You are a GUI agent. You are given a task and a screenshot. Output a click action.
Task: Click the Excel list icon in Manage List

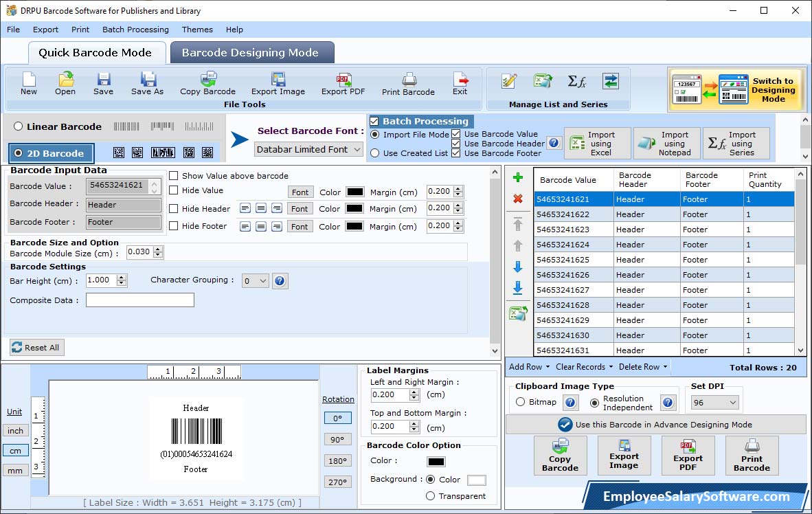pos(543,81)
